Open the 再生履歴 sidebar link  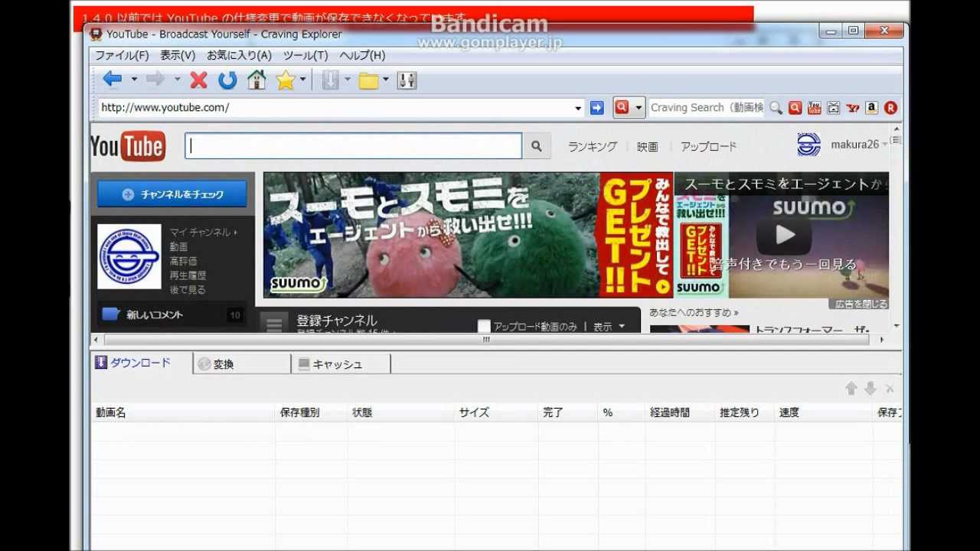(x=188, y=275)
